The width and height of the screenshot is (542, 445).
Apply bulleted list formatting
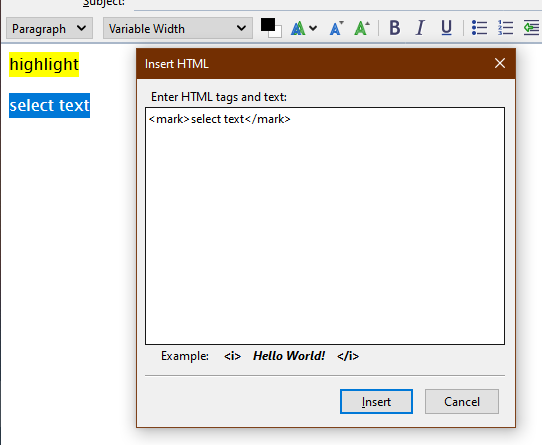point(479,28)
